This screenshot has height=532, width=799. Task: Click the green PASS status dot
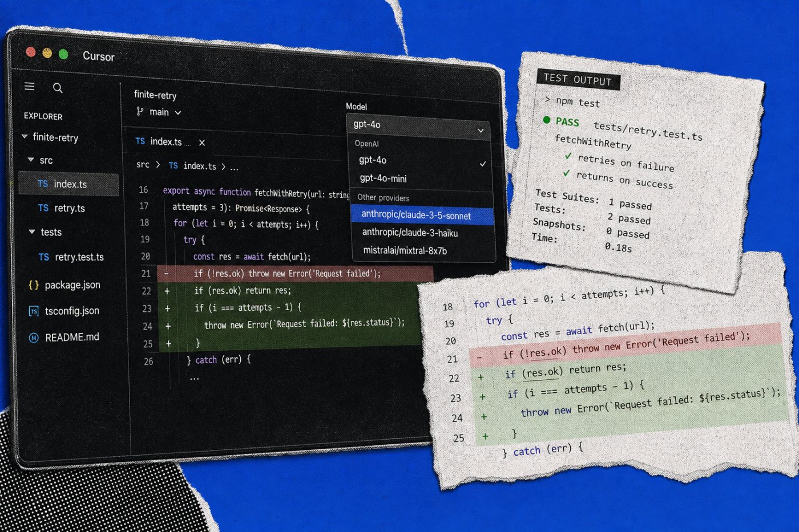(547, 120)
